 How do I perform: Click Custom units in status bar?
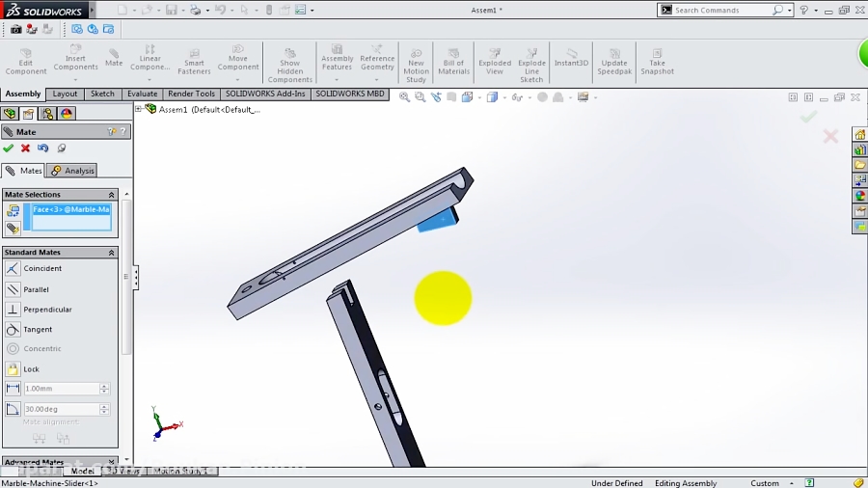765,483
